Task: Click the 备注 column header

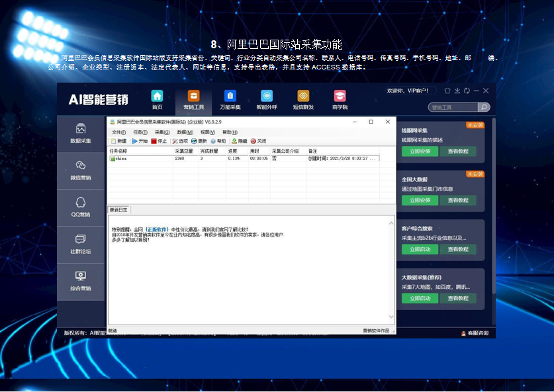Action: tap(343, 151)
